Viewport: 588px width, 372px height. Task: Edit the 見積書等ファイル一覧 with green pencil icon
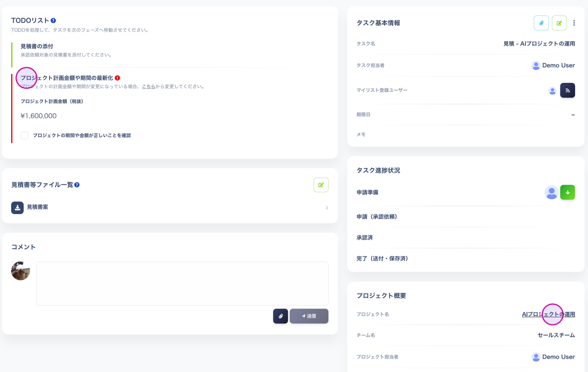[321, 185]
